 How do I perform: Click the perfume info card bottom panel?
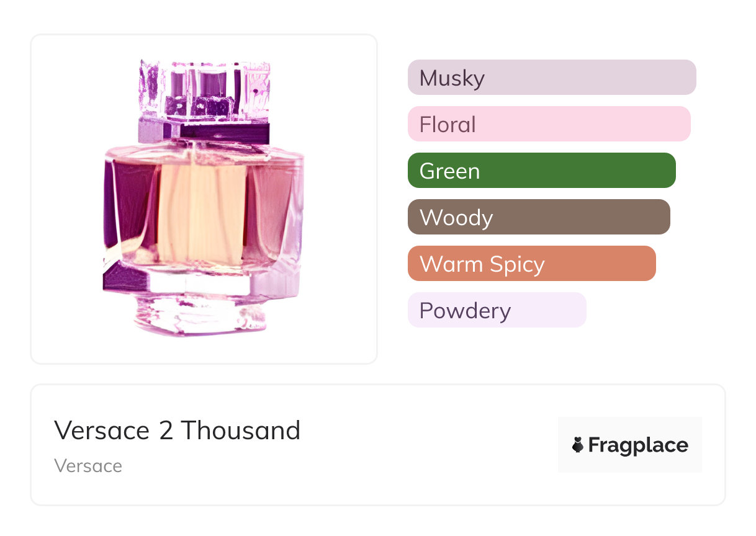pos(378,445)
